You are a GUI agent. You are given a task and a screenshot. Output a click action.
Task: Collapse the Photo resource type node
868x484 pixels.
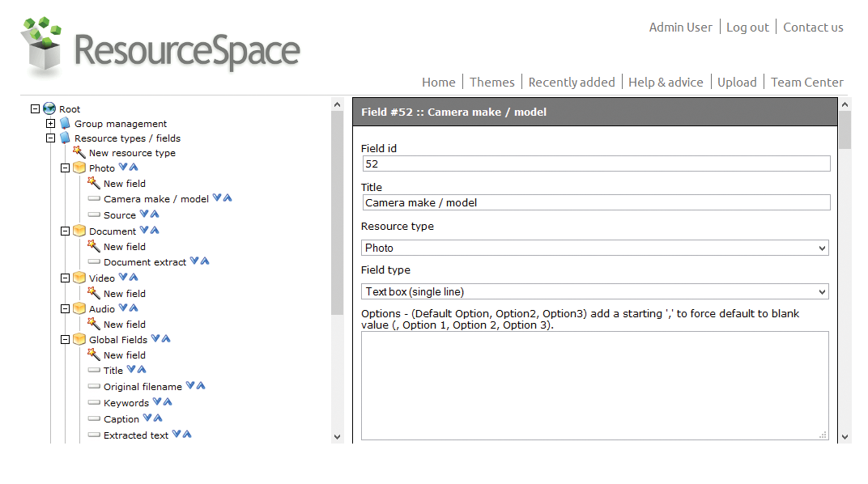click(x=65, y=167)
